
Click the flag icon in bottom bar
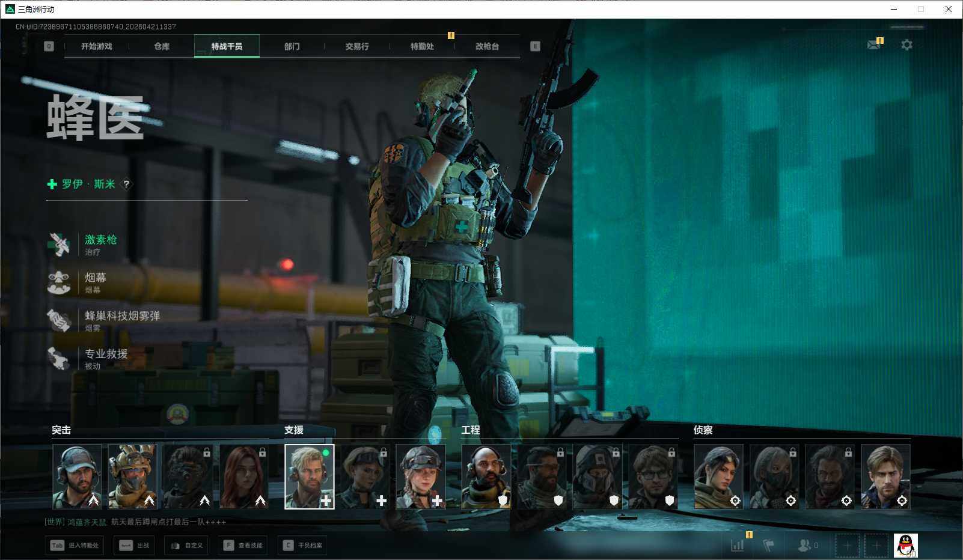click(x=768, y=545)
